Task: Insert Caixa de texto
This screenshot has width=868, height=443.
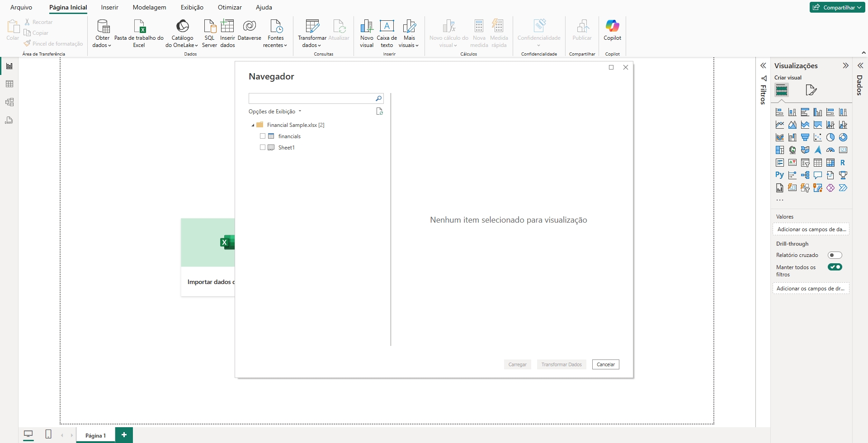Action: 387,33
